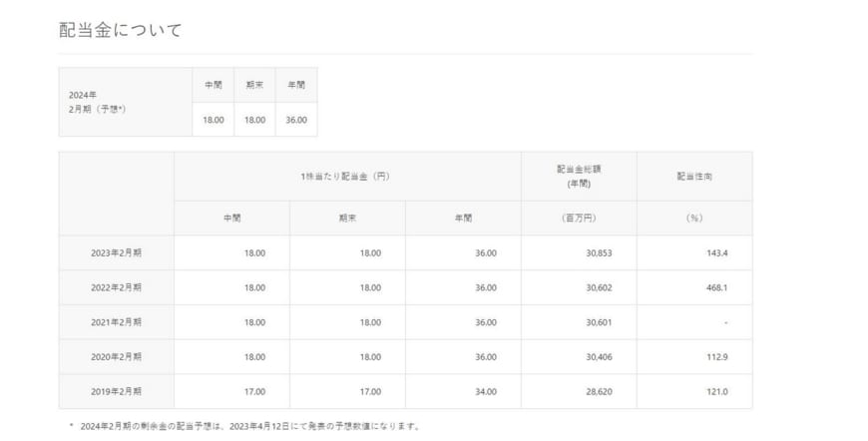Select the （百万円） unit subheader
This screenshot has width=868, height=441.
[x=578, y=219]
